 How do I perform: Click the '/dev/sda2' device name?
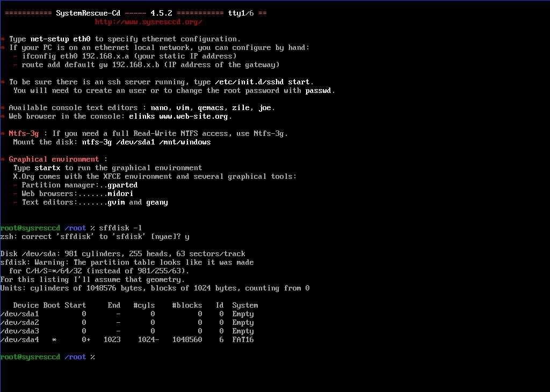pyautogui.click(x=20, y=323)
